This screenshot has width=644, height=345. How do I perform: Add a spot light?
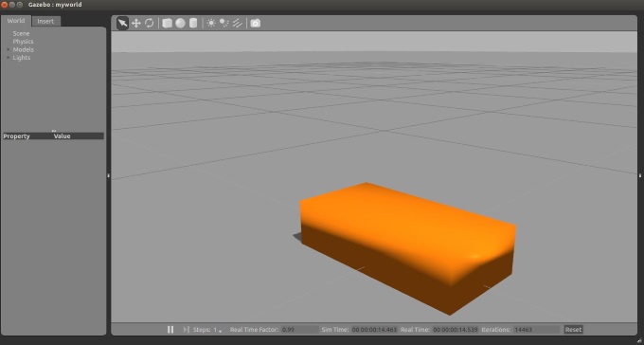pos(224,23)
